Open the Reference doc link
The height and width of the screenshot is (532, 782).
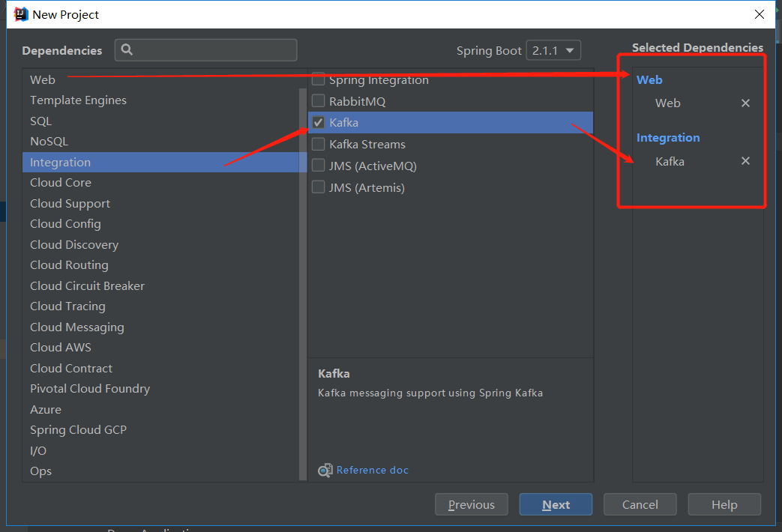click(372, 470)
